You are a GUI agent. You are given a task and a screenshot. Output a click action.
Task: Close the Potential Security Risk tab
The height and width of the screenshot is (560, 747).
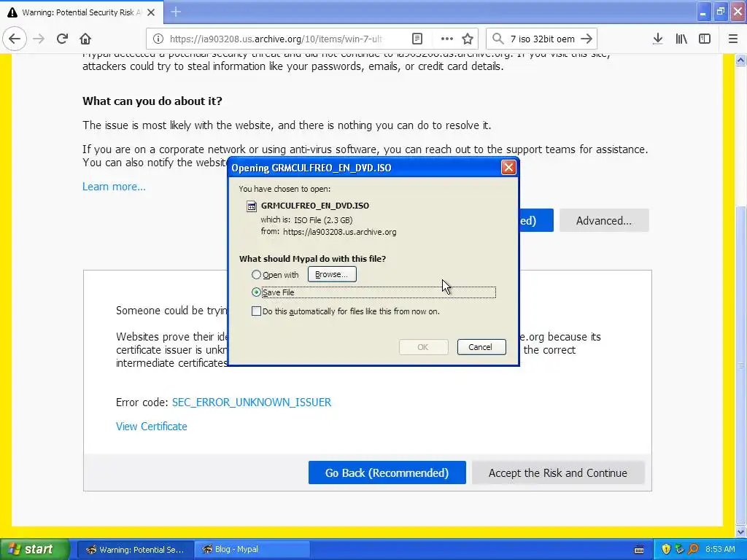[151, 12]
